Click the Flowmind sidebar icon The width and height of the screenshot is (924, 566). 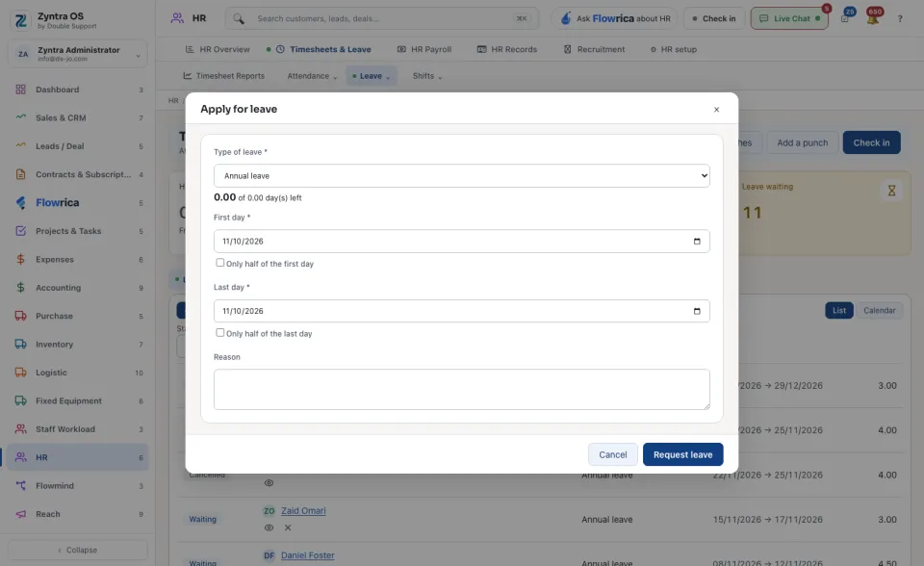pyautogui.click(x=20, y=485)
